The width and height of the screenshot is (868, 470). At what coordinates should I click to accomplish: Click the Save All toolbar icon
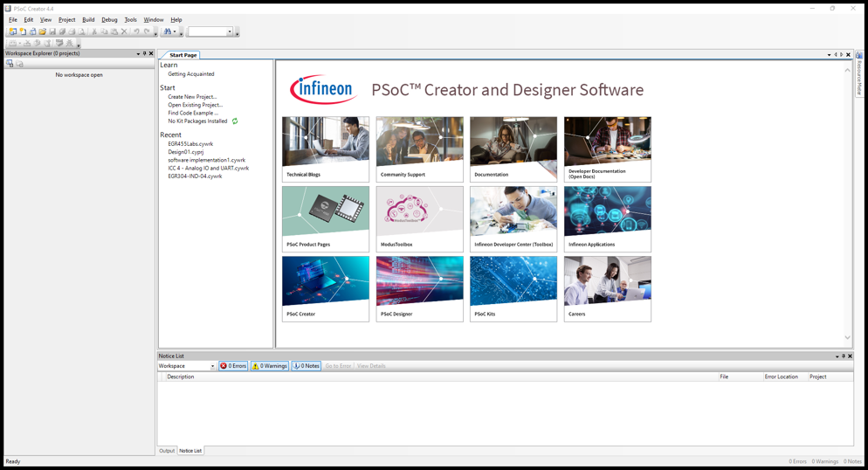62,31
